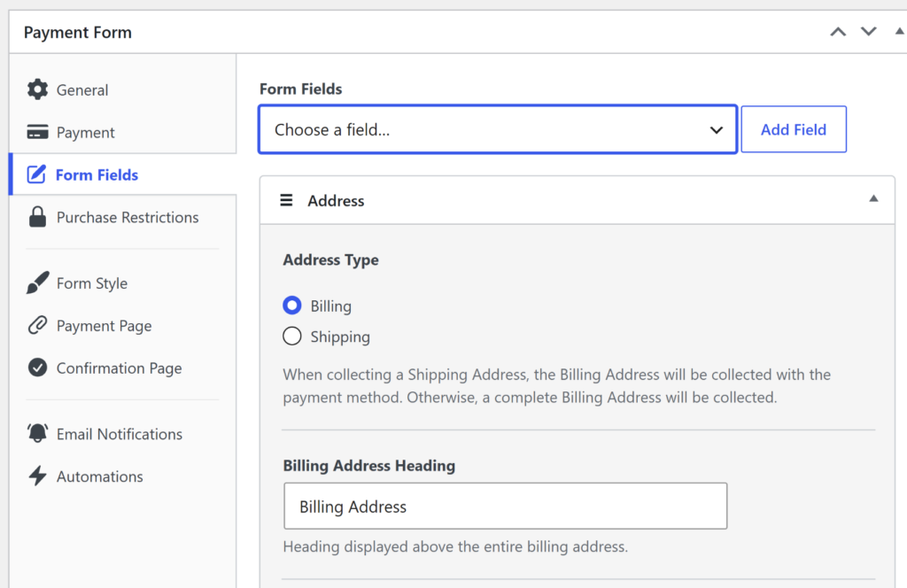Select the Shipping address type

click(x=292, y=336)
